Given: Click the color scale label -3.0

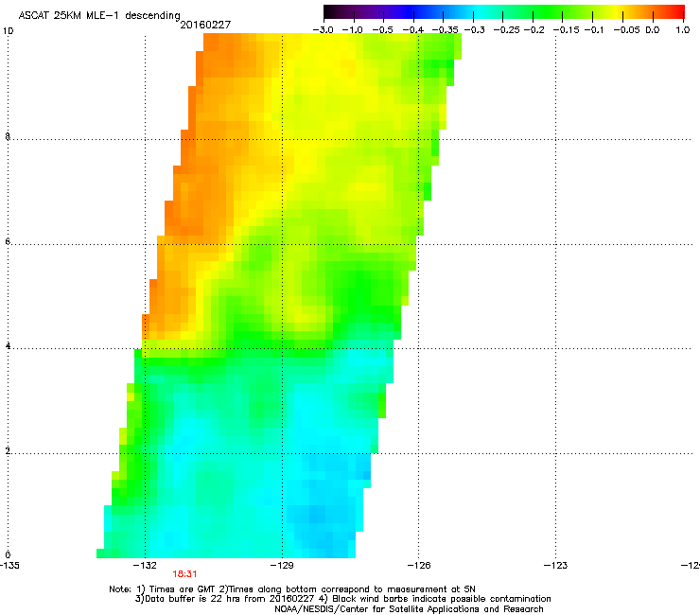Looking at the screenshot, I should coord(323,30).
